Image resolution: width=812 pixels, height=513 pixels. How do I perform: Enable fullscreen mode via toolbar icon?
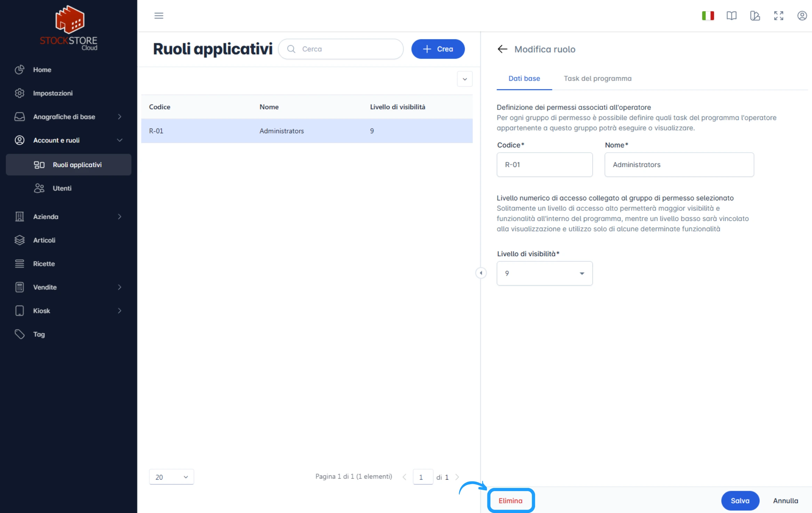pos(778,16)
